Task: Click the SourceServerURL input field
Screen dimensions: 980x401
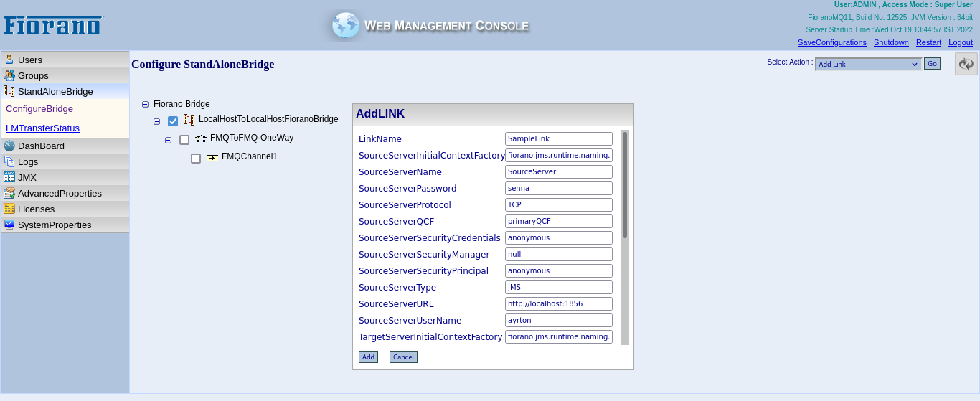Action: tap(559, 303)
